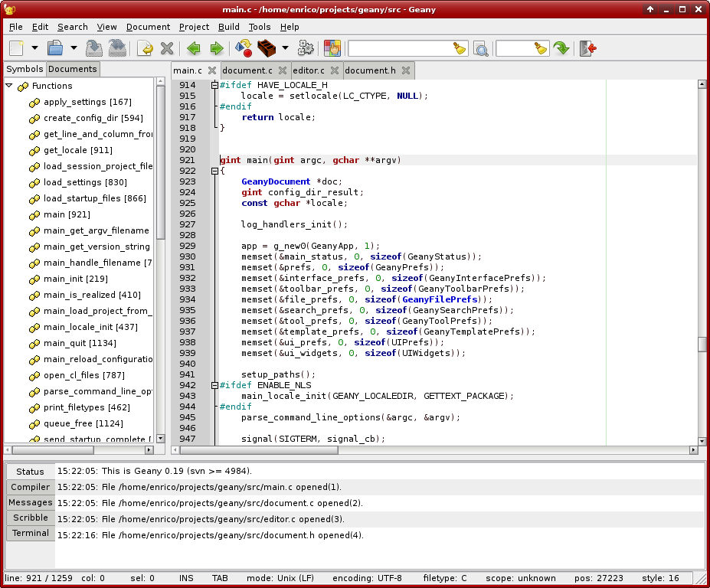Screen dimensions: 710x588
Task: Collapse the Functions tree node
Action: point(10,86)
